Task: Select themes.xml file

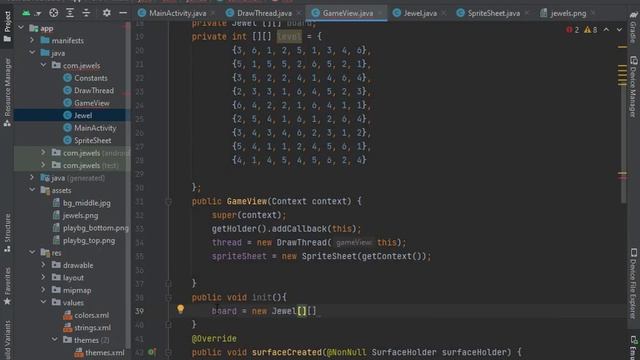Action: click(x=100, y=352)
